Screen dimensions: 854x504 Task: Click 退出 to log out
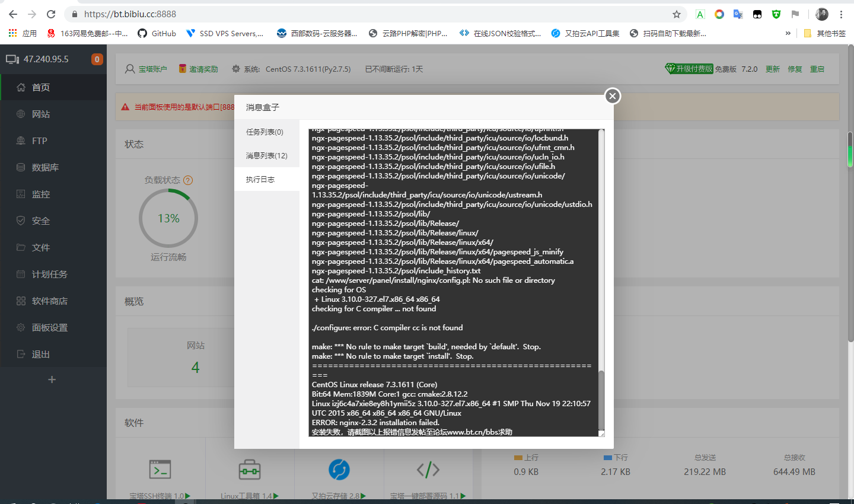pyautogui.click(x=53, y=355)
